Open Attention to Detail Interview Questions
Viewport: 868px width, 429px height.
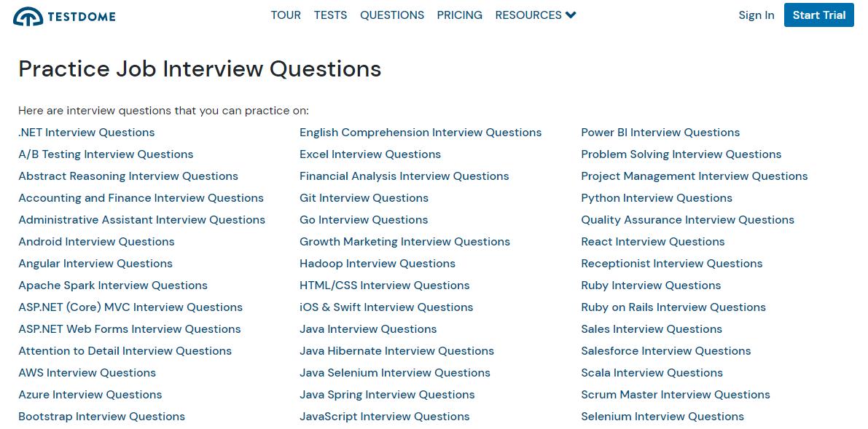[125, 351]
